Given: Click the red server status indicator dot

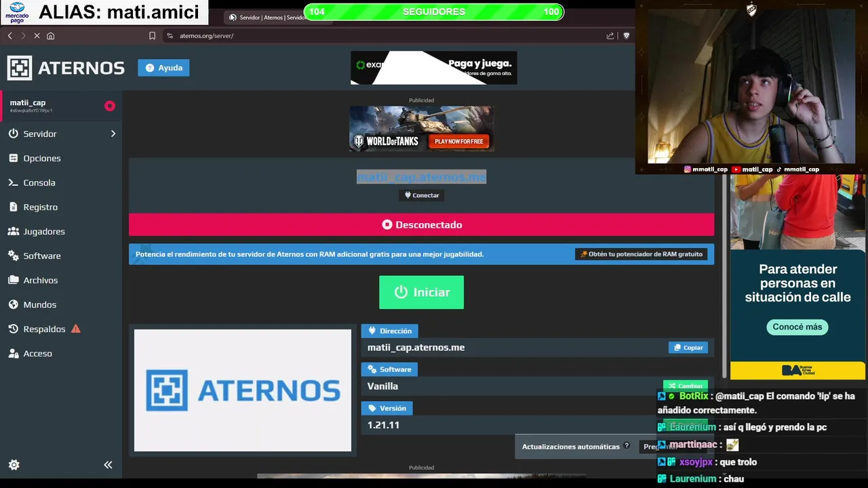Looking at the screenshot, I should point(110,106).
